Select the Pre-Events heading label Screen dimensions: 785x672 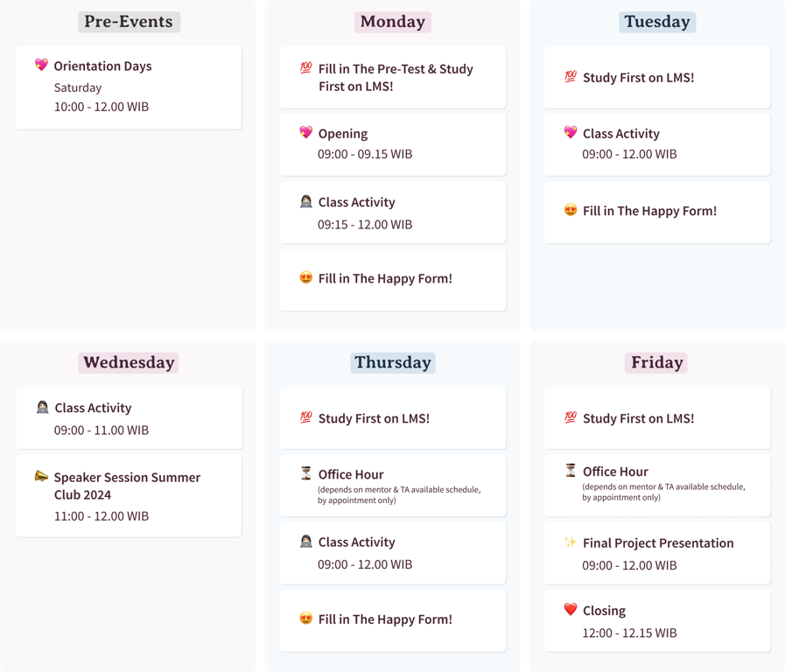(129, 22)
